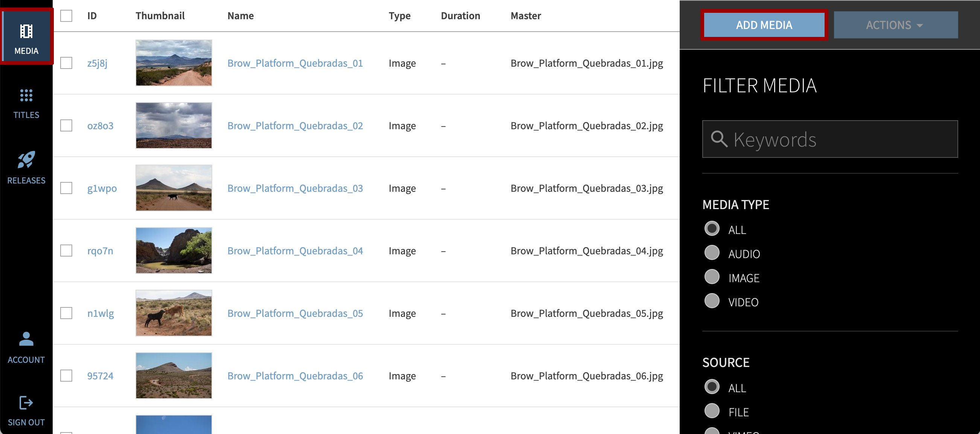The image size is (980, 434).
Task: Select the Audio media type filter
Action: pos(712,253)
